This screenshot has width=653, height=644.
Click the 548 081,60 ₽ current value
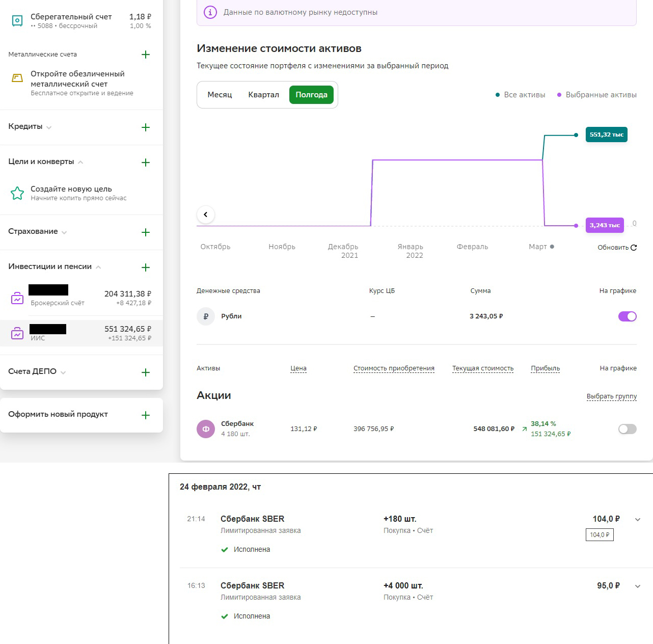click(x=494, y=429)
